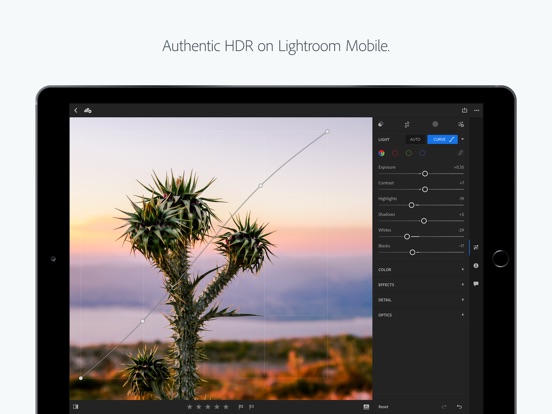Go back using the back arrow
Screen dimensions: 552x414
[76, 111]
